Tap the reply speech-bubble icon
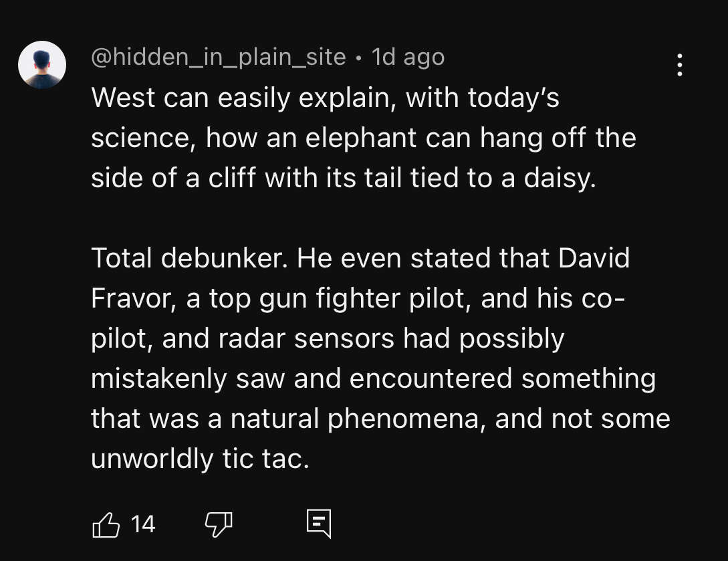The width and height of the screenshot is (728, 561). tap(318, 524)
